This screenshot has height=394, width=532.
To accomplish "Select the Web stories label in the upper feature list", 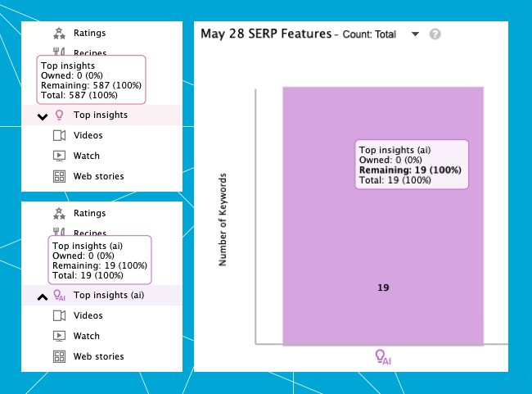I will tap(99, 176).
